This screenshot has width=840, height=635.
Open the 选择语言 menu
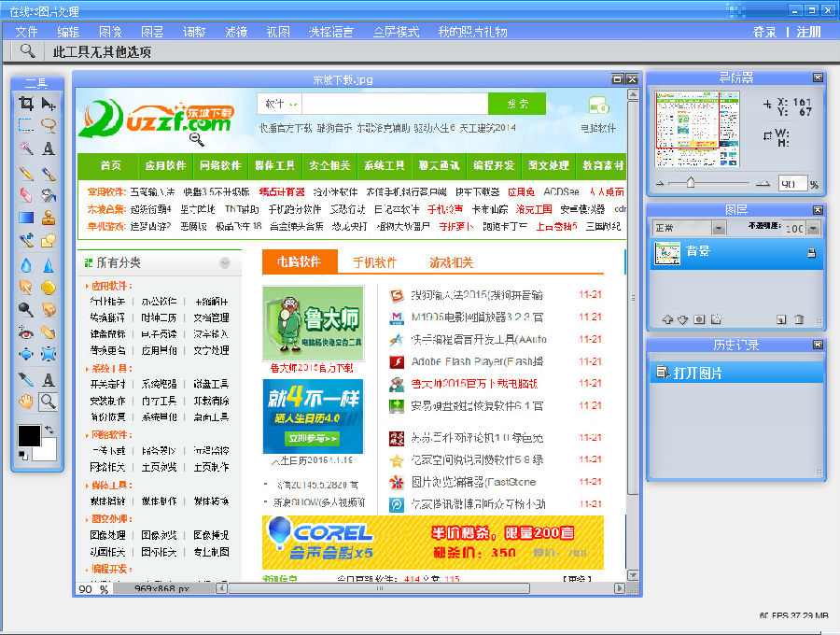coord(331,32)
